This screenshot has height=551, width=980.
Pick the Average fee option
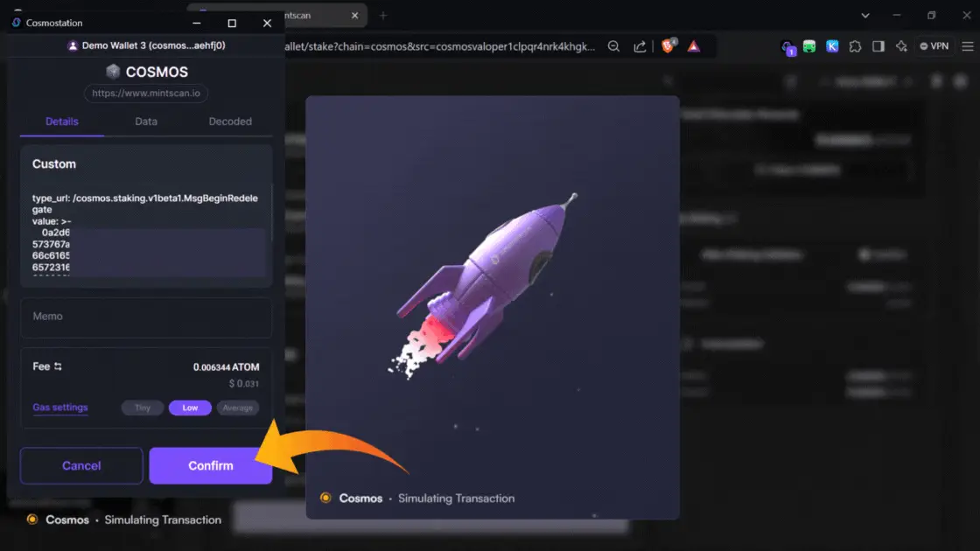tap(237, 408)
